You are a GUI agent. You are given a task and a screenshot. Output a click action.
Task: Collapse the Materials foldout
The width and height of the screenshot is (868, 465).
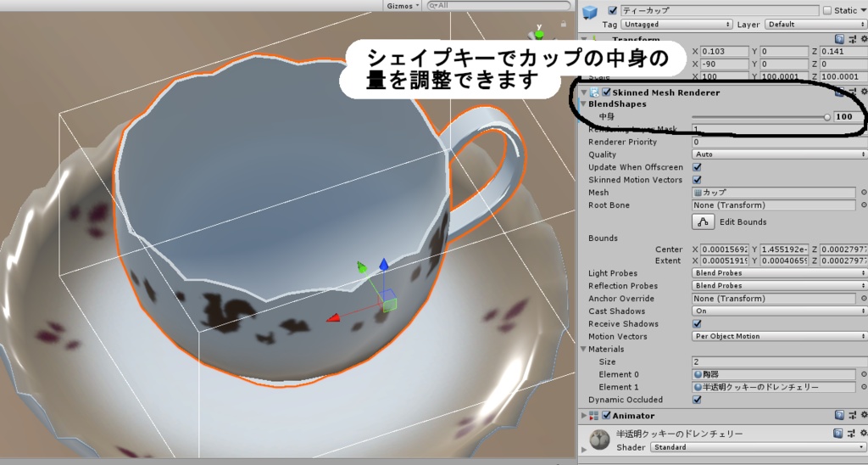tap(583, 349)
